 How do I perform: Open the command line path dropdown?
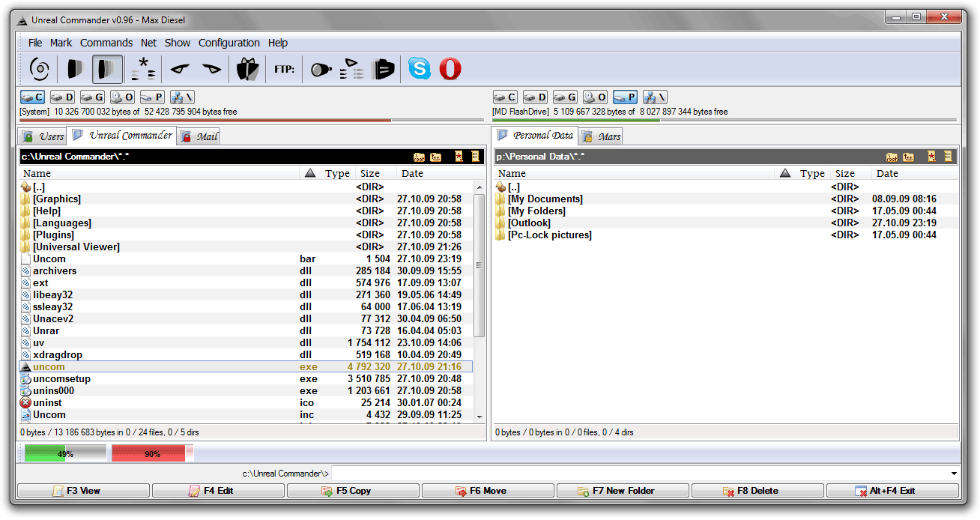952,472
